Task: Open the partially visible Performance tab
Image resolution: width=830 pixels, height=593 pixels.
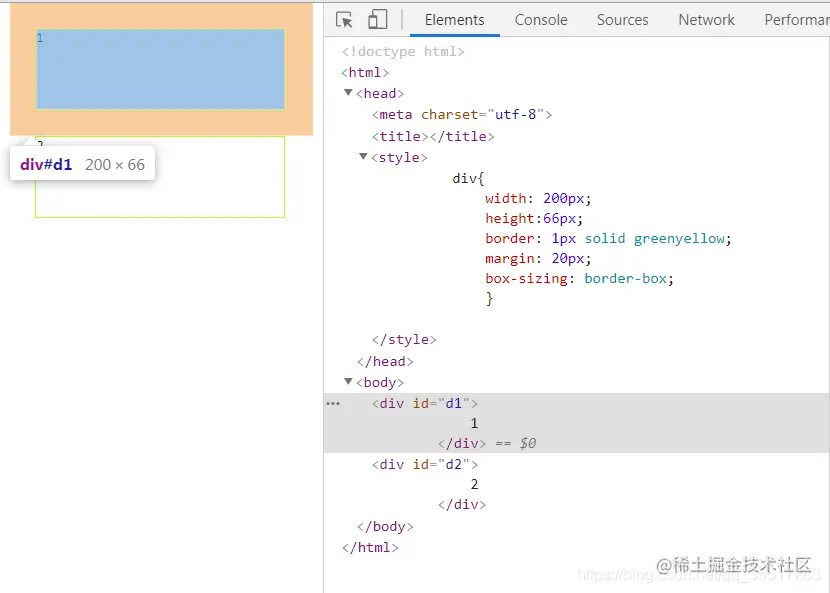Action: point(797,20)
